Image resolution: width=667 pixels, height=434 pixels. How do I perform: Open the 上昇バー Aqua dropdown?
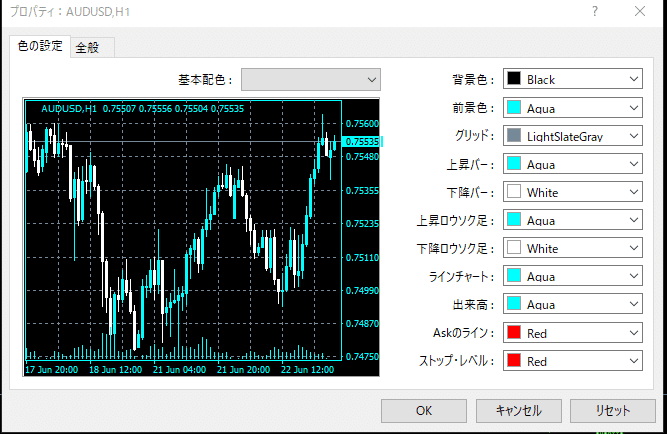point(573,164)
